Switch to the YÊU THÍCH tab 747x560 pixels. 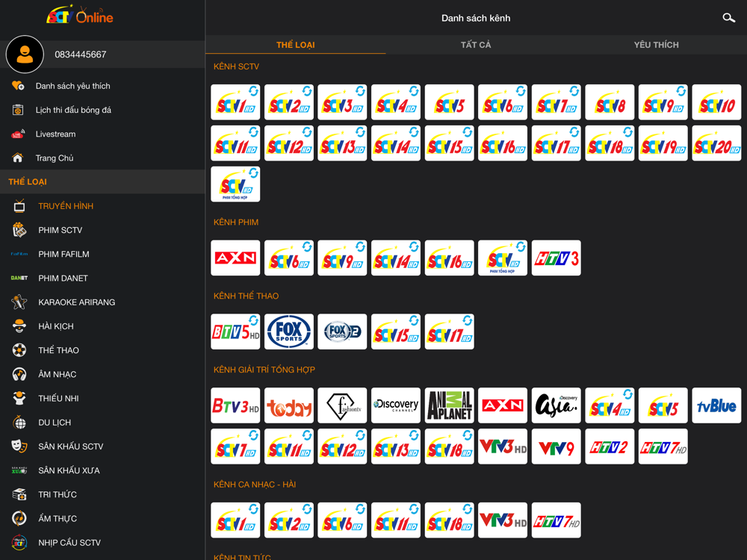(x=656, y=45)
